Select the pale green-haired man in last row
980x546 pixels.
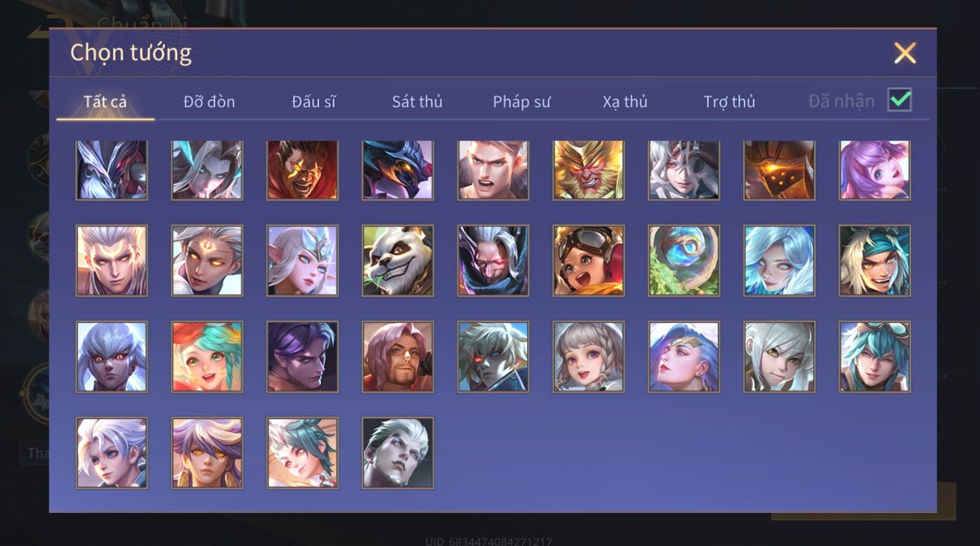point(398,453)
